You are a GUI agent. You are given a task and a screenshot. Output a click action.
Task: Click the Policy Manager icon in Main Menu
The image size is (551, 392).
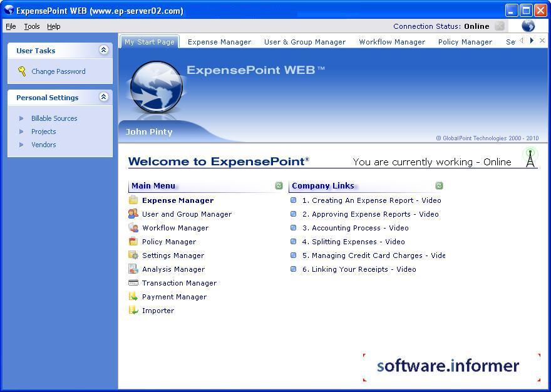(x=133, y=241)
